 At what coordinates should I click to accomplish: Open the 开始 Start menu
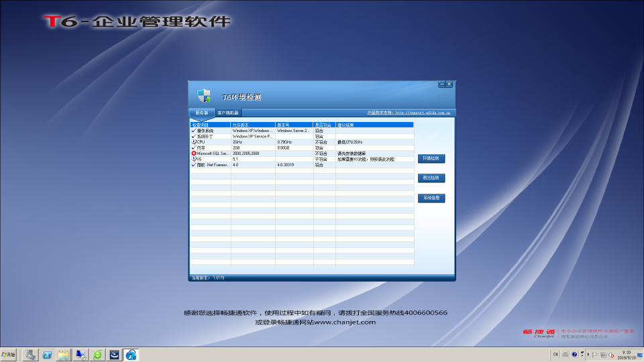click(x=9, y=355)
